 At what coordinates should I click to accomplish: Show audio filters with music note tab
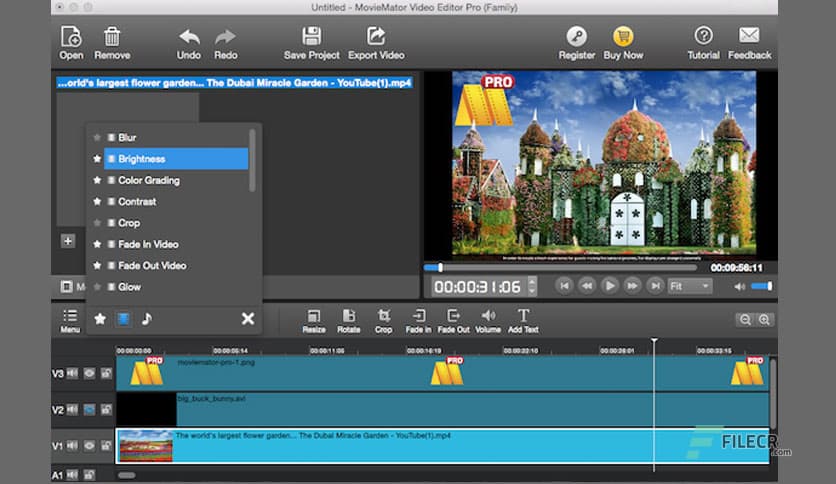click(x=147, y=319)
